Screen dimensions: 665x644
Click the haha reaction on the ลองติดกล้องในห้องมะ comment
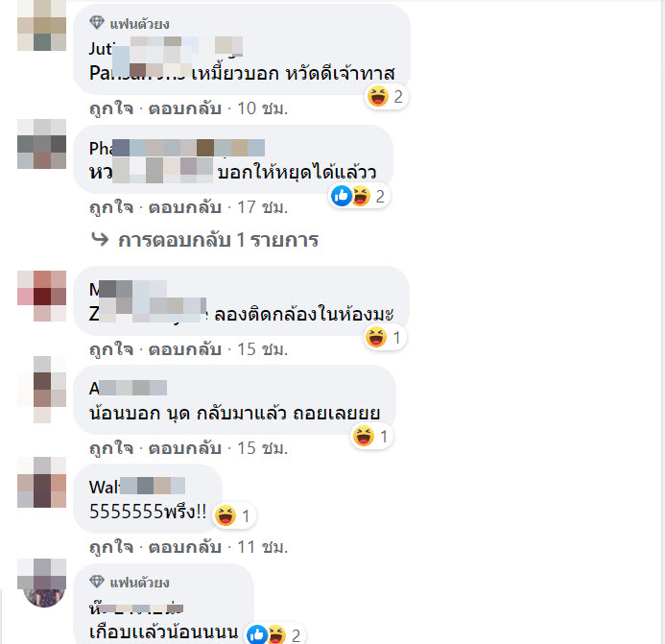[x=384, y=338]
